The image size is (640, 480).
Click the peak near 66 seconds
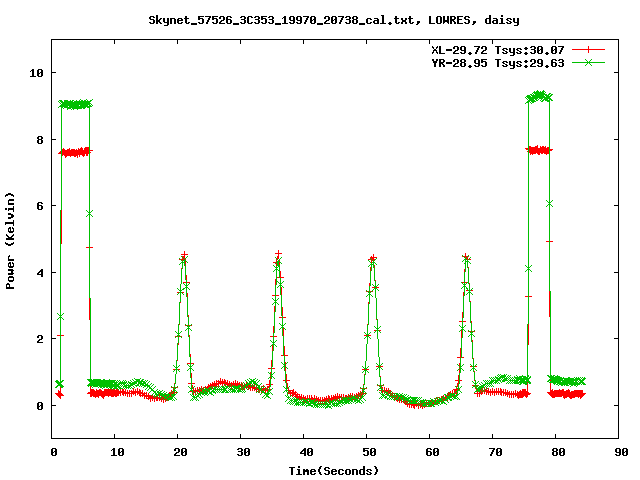[x=466, y=258]
